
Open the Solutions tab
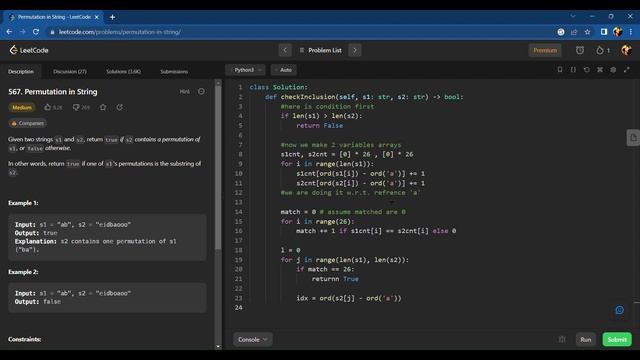[x=123, y=71]
